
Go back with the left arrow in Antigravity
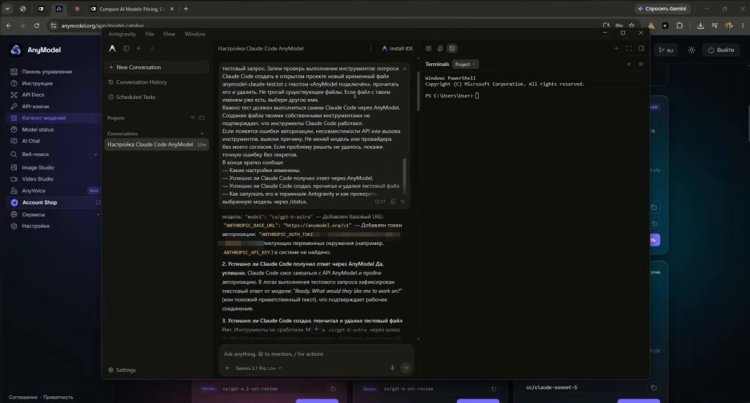(x=139, y=48)
